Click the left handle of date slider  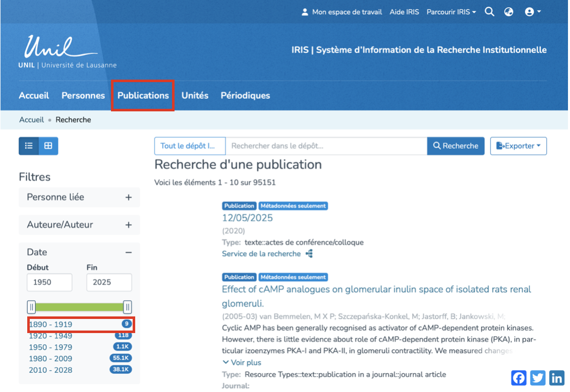[x=32, y=307]
